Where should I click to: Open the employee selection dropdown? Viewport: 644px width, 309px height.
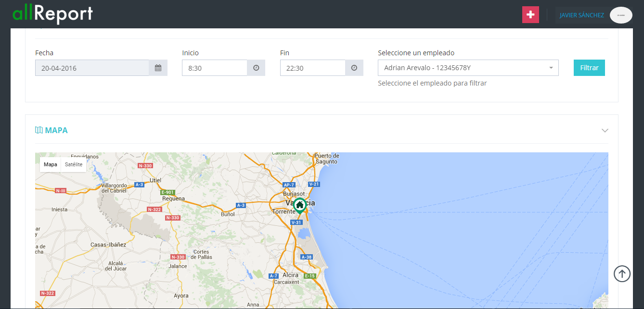pyautogui.click(x=468, y=68)
